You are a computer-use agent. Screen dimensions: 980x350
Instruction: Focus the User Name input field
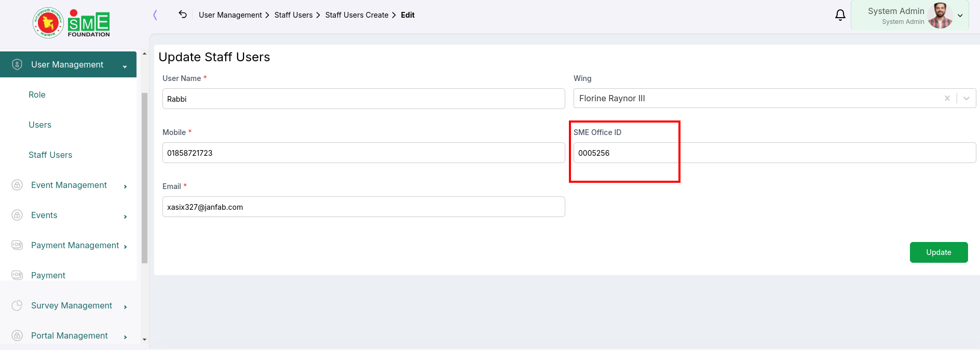tap(363, 99)
